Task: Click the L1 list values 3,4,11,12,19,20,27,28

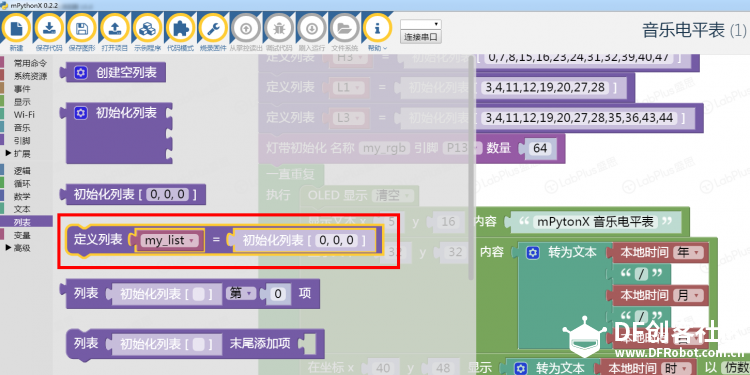Action: (545, 88)
